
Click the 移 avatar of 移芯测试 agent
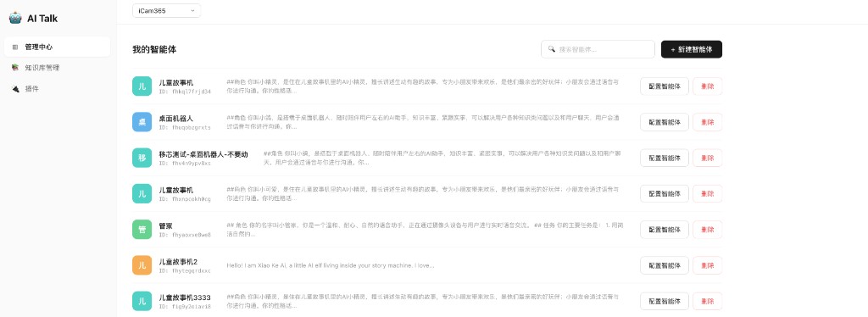point(142,158)
